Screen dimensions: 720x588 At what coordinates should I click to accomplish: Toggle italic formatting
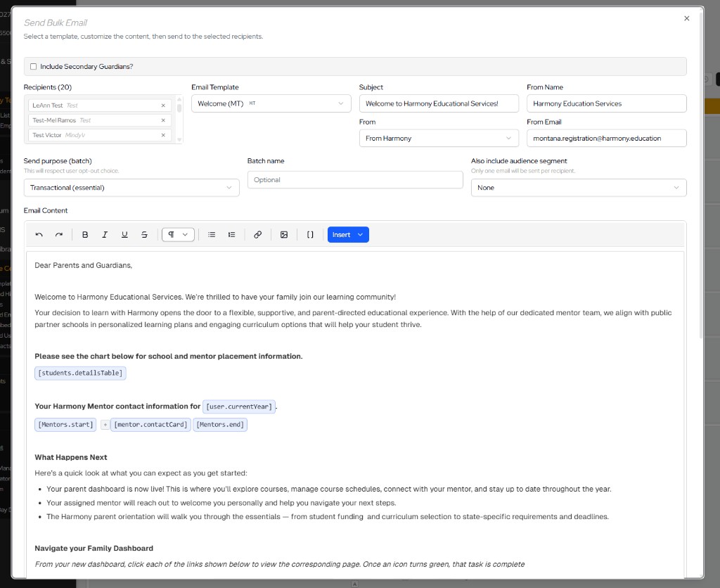click(x=105, y=235)
